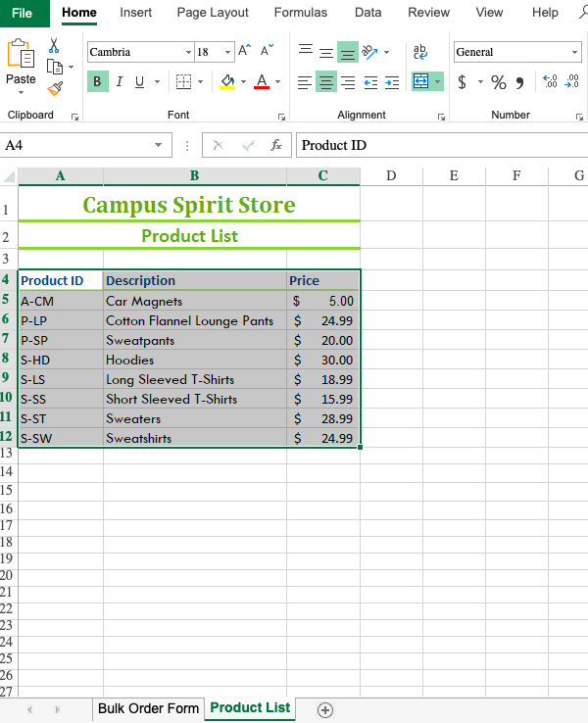Apply borders using the Borders icon

click(183, 81)
